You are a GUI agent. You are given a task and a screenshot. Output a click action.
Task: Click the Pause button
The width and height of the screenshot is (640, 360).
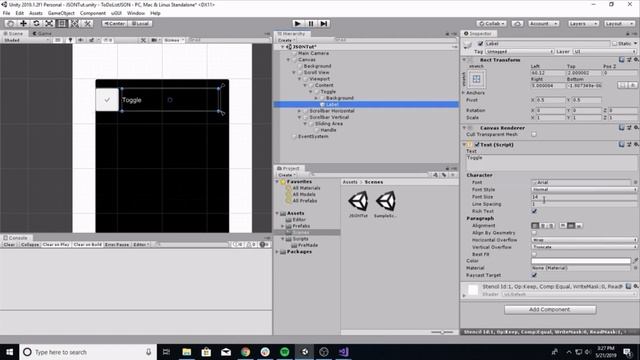click(x=311, y=24)
